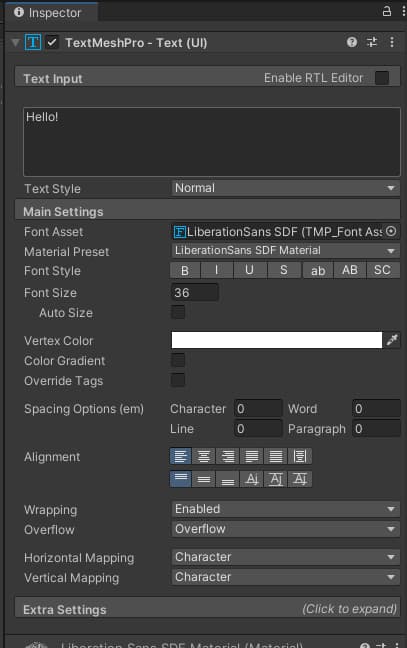Enable RTL Editor checkbox
Viewport: 407px width, 648px height.
click(x=382, y=78)
